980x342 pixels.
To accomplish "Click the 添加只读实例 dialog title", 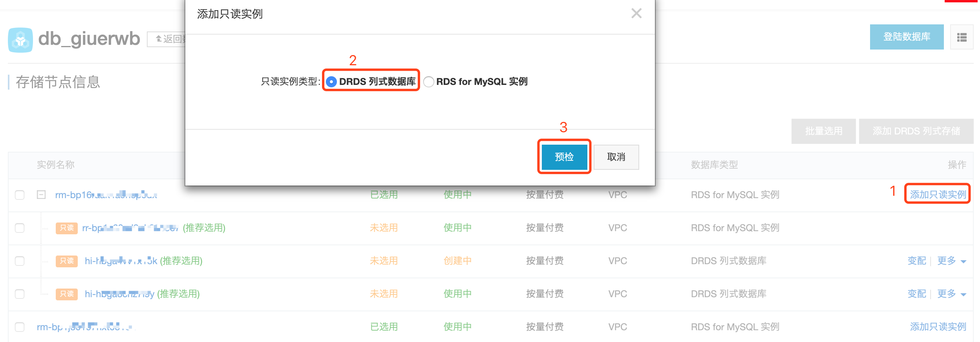I will pos(230,14).
